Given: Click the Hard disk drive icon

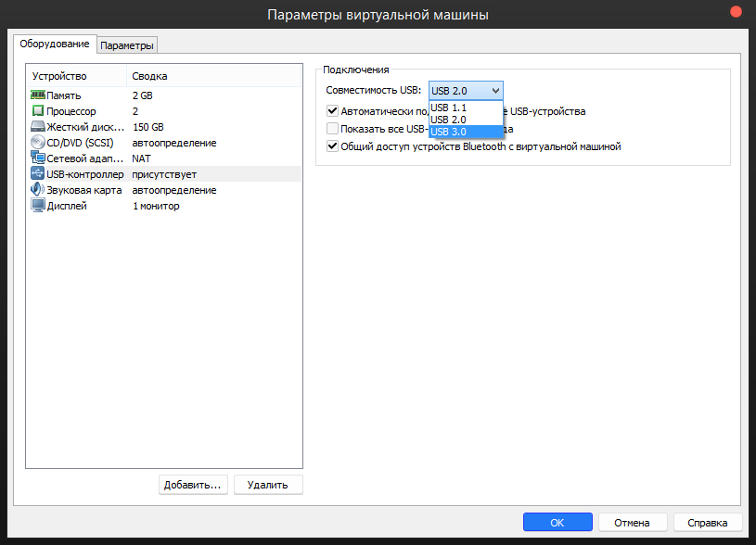Looking at the screenshot, I should click(38, 127).
